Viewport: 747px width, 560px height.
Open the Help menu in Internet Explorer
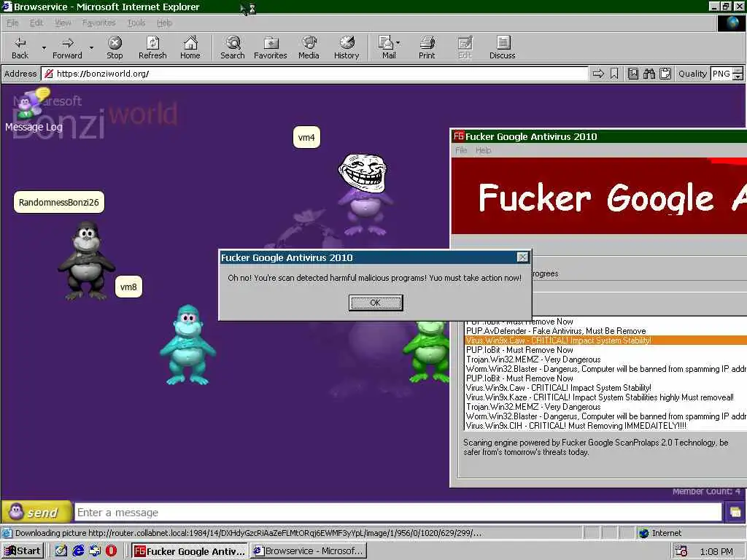[x=164, y=23]
